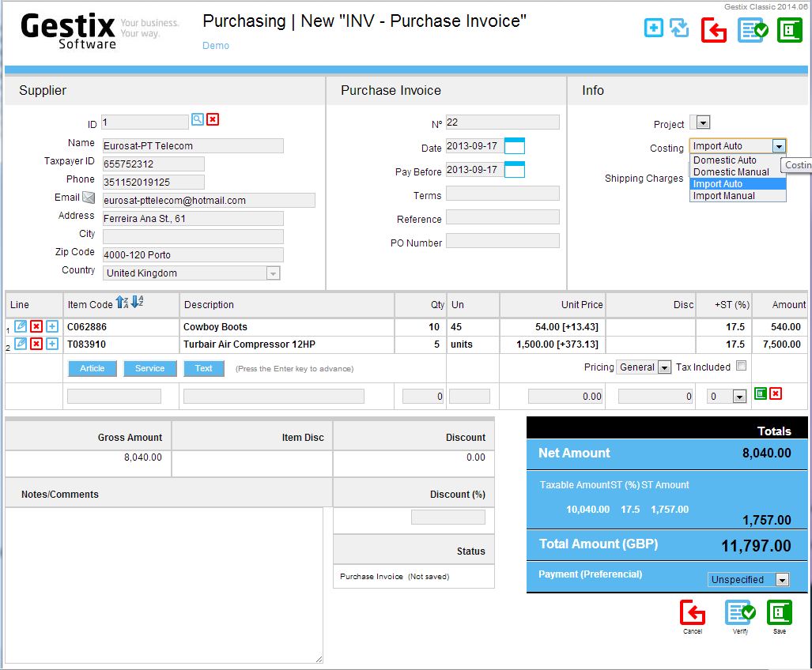Open the Pay Before calendar picker icon
This screenshot has width=812, height=670.
tap(515, 170)
